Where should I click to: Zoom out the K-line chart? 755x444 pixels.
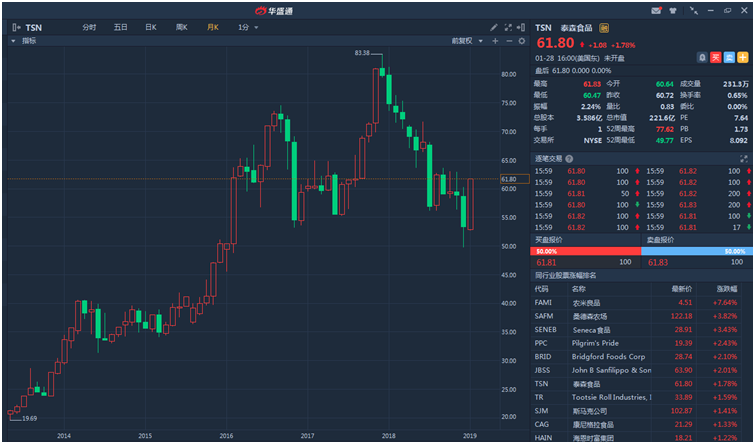click(508, 41)
